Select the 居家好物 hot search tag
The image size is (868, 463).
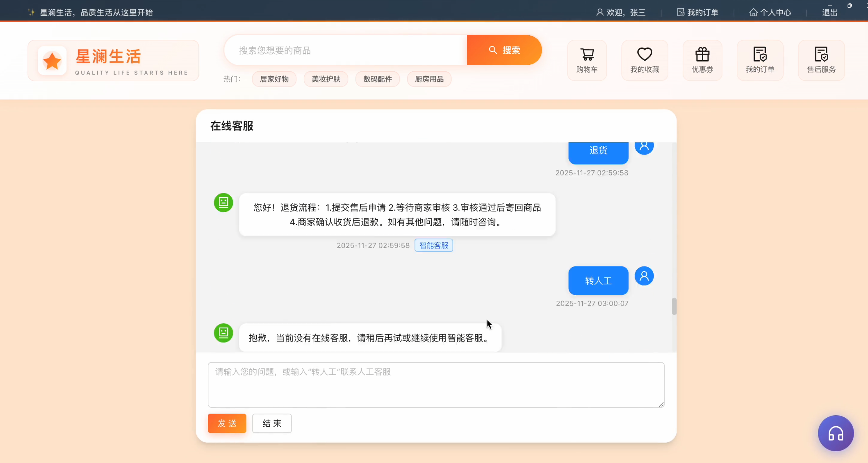pos(274,79)
